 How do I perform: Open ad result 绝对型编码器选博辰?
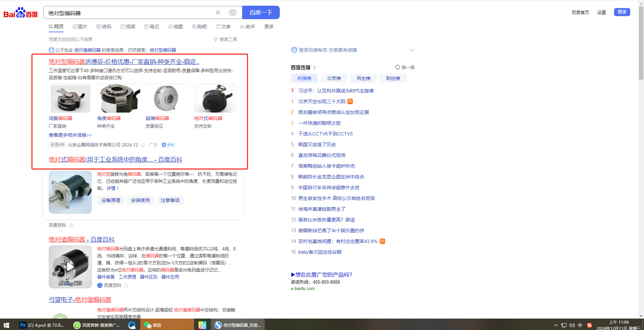click(x=124, y=62)
